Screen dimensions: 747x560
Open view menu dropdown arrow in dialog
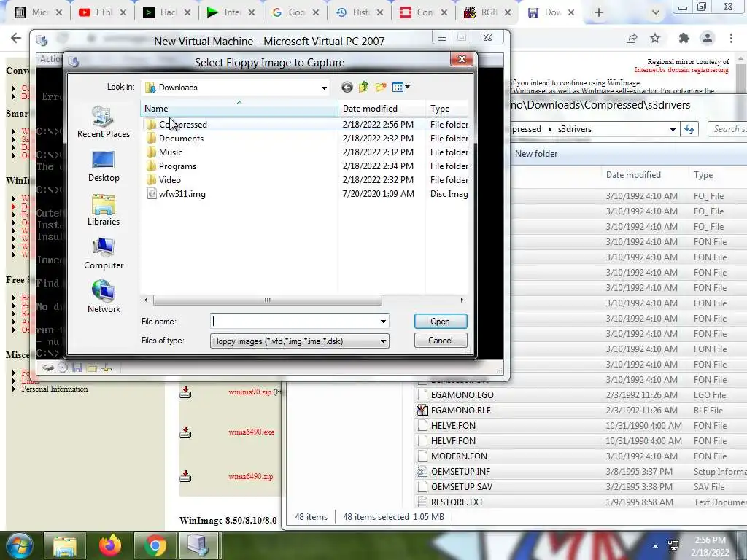(407, 87)
